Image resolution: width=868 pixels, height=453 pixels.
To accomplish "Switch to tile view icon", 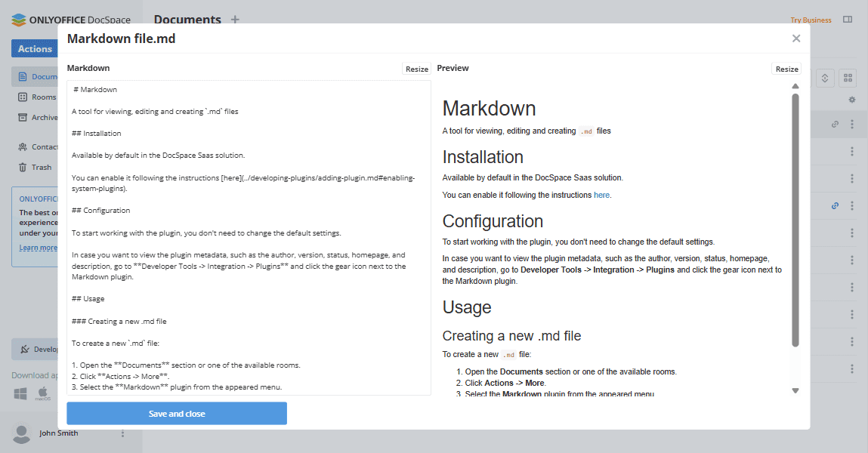I will tap(848, 78).
